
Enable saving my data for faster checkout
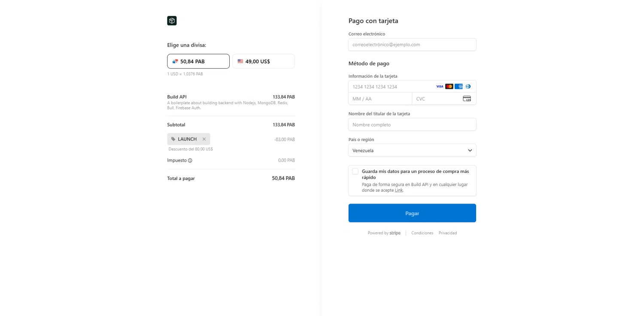pyautogui.click(x=355, y=172)
